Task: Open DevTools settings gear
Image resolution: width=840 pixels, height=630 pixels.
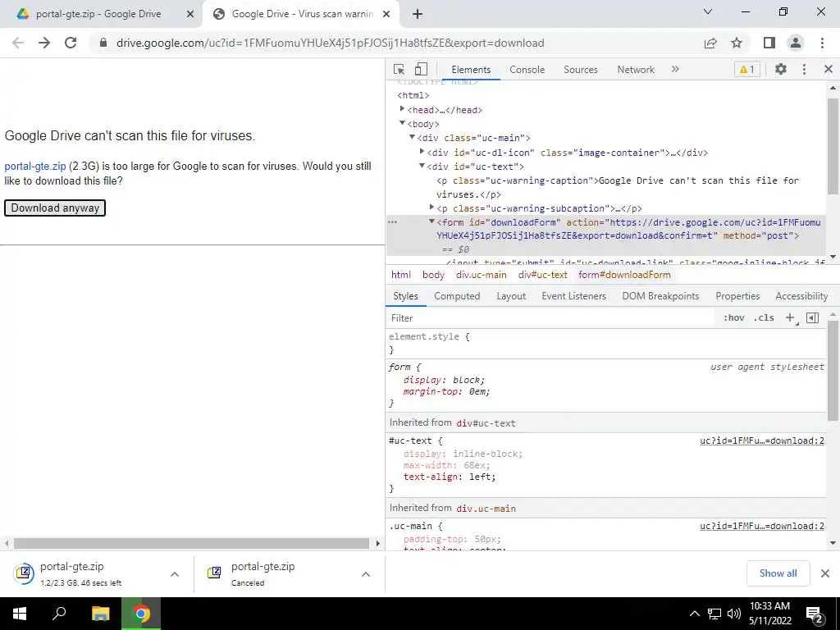Action: pos(781,69)
